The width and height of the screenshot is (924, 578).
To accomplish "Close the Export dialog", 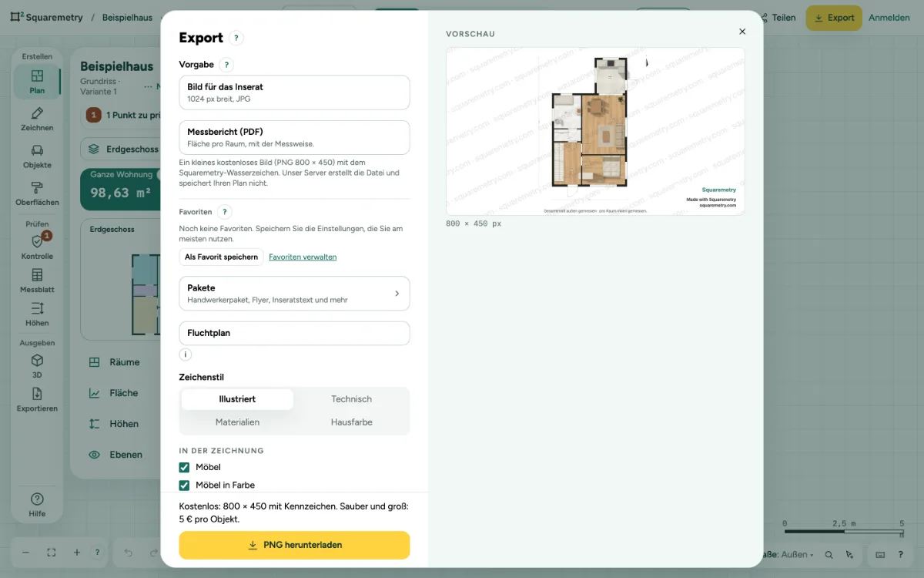I will 742,32.
